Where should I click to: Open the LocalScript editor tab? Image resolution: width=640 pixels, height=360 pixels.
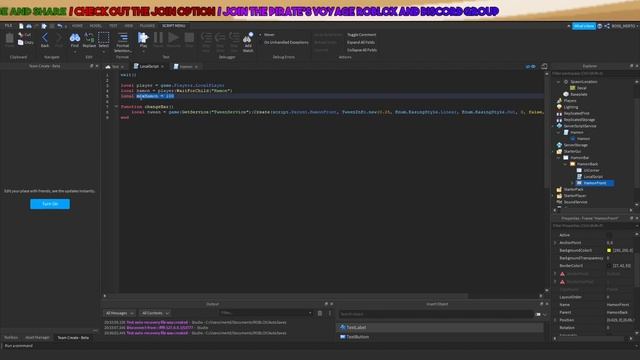pos(149,66)
